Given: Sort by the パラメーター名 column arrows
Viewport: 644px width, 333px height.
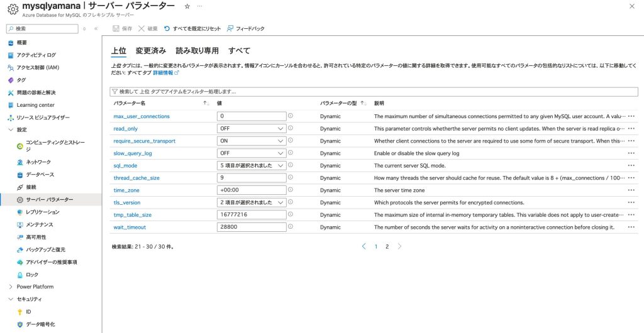Looking at the screenshot, I should tap(206, 103).
